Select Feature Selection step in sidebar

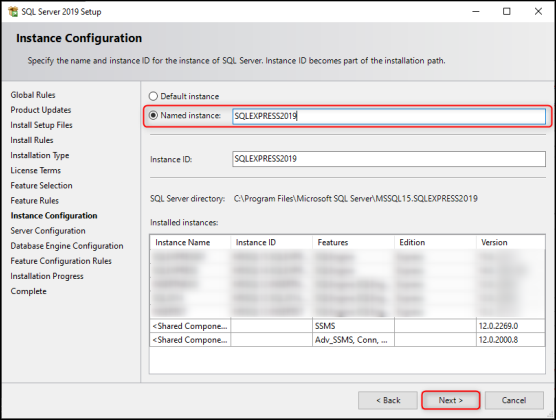[x=41, y=186]
